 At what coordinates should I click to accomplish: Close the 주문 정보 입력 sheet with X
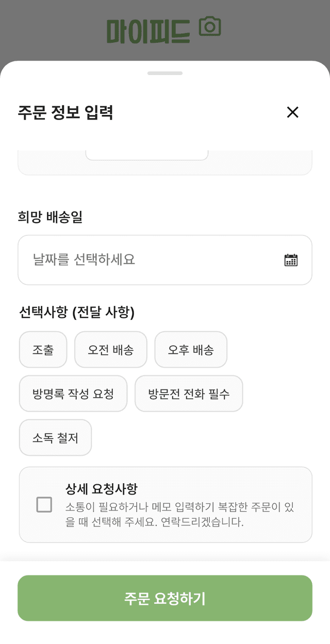click(293, 112)
